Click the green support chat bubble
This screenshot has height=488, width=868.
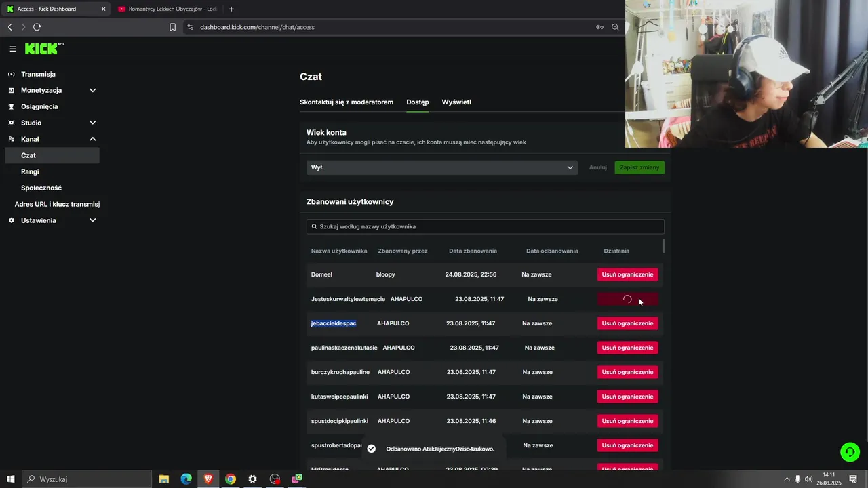tap(850, 451)
